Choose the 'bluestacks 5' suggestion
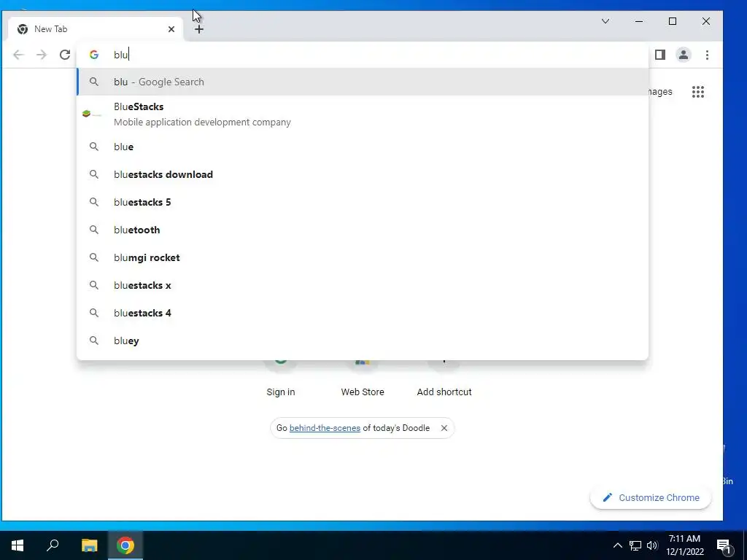747x560 pixels. pos(363,202)
